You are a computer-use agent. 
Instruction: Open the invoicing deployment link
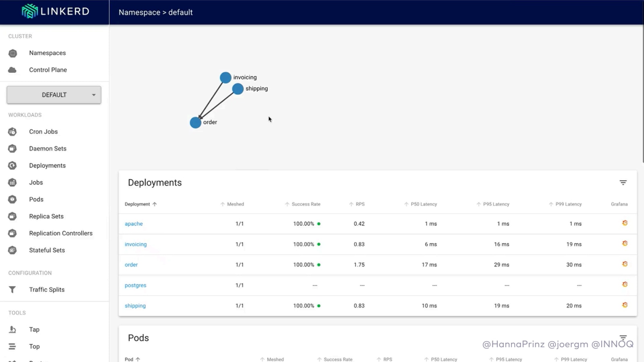point(136,244)
